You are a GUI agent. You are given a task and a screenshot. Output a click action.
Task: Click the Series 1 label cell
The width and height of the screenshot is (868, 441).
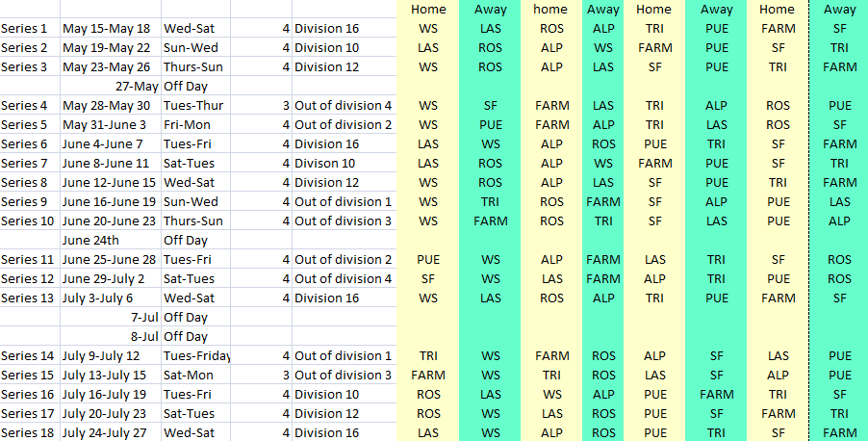tap(25, 29)
